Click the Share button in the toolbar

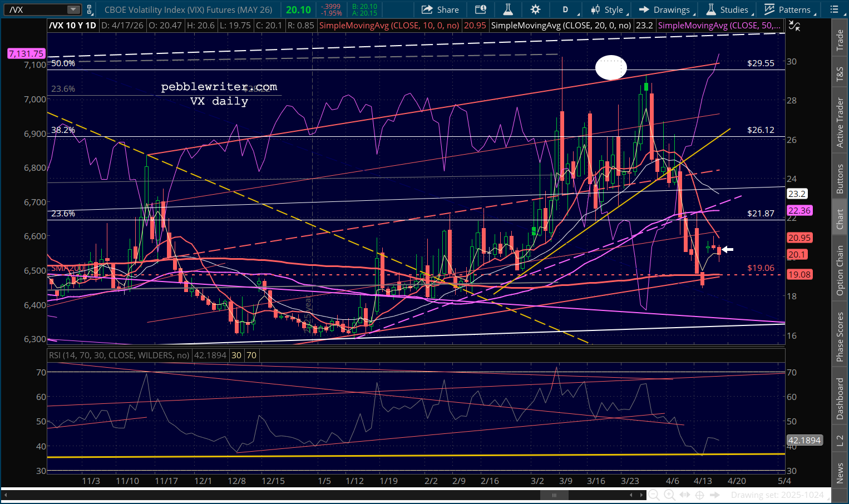[440, 9]
